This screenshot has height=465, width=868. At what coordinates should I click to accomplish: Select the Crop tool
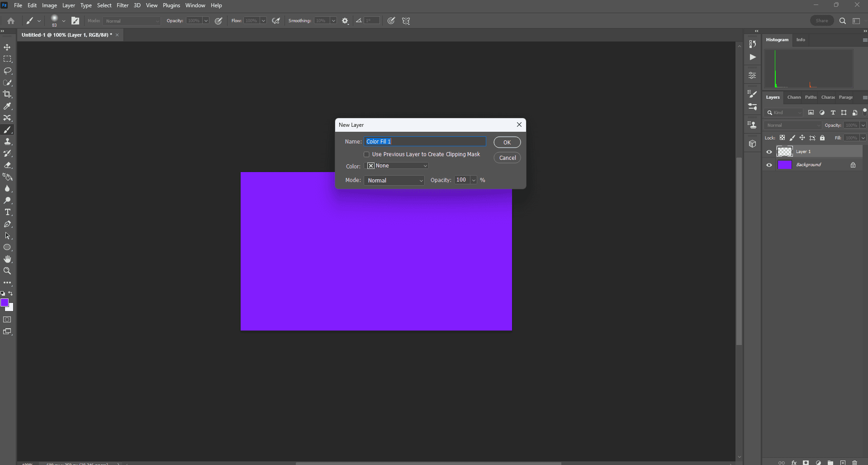[x=7, y=95]
